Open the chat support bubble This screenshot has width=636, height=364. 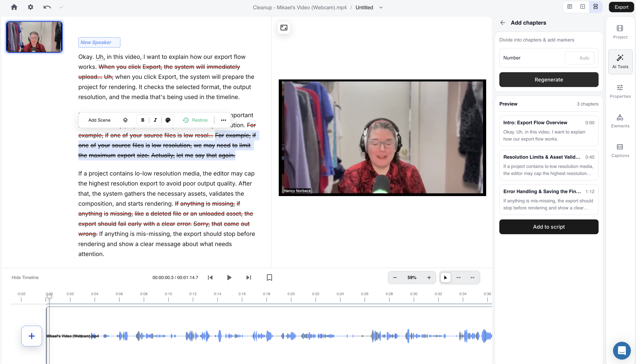pyautogui.click(x=622, y=350)
